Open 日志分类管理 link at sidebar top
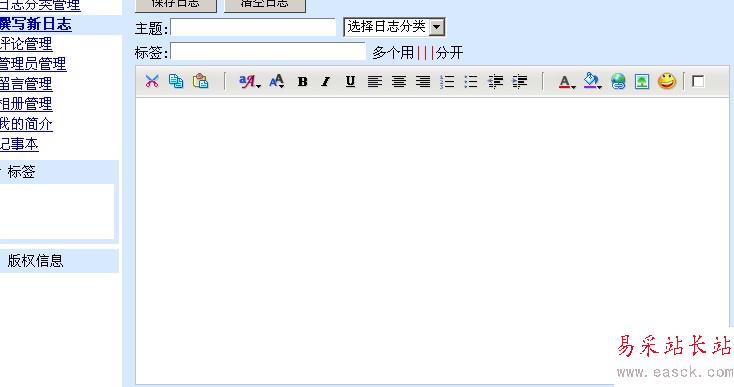This screenshot has width=734, height=387. (x=40, y=5)
